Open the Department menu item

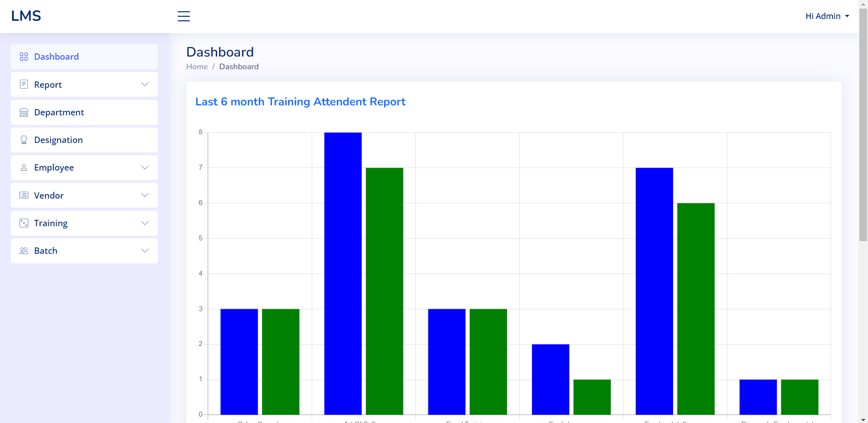tap(84, 112)
